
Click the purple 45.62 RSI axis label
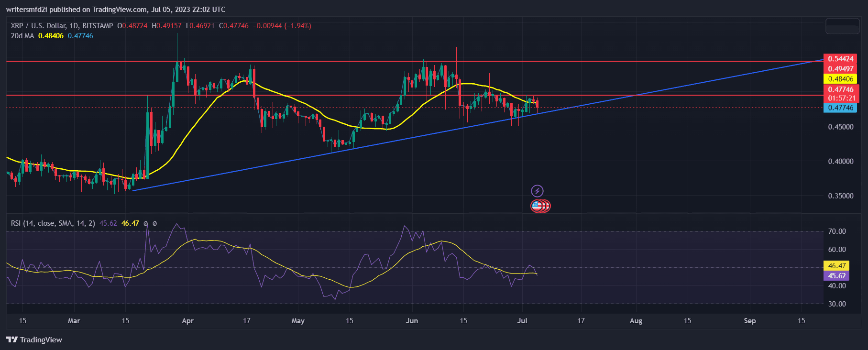coord(836,276)
